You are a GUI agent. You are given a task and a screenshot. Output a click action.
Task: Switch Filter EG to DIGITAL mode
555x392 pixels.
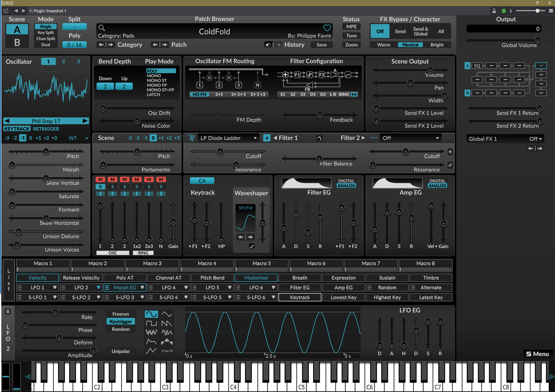tap(346, 181)
